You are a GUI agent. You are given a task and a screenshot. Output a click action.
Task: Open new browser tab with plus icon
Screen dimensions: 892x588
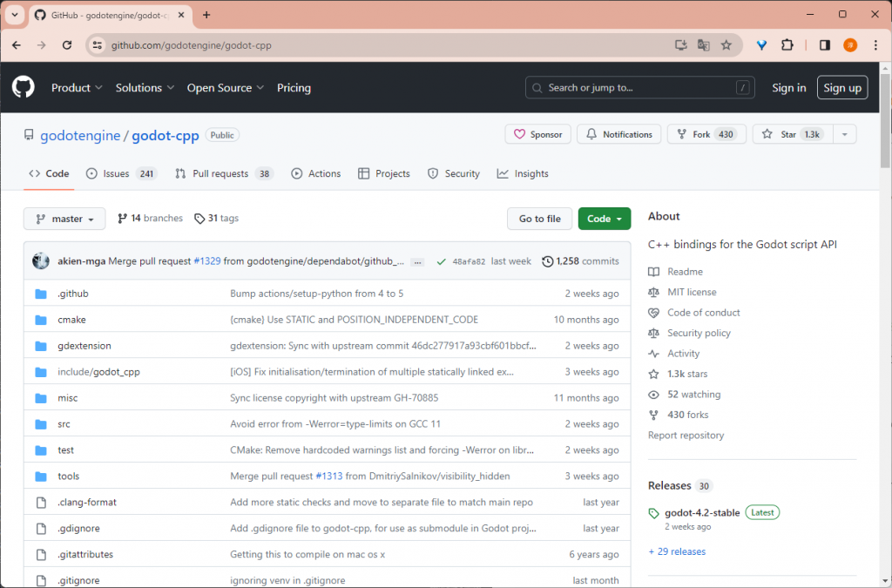tap(206, 16)
